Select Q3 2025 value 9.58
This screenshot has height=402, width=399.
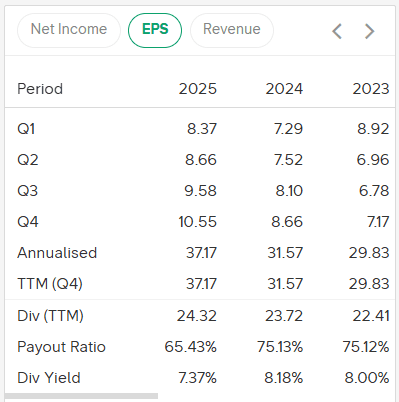coord(201,191)
